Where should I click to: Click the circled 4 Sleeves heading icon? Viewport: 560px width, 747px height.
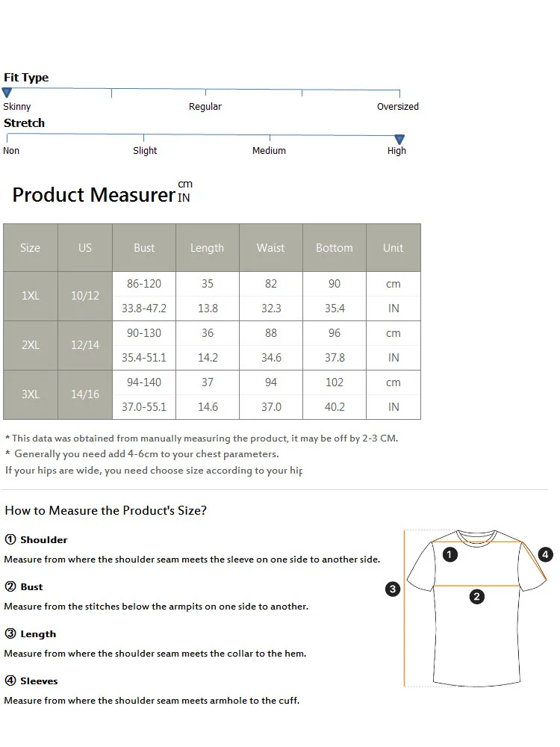(10, 681)
